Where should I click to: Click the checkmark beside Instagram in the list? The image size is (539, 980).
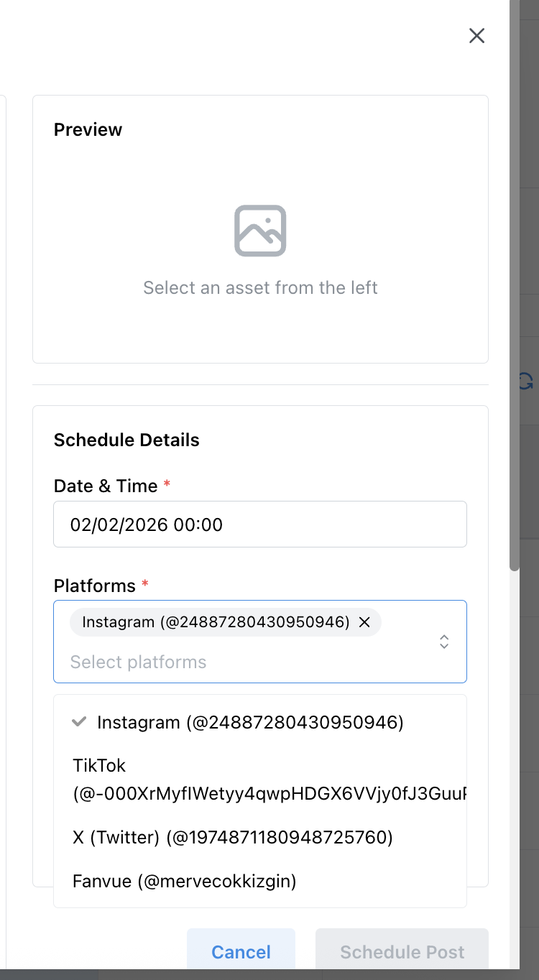(x=79, y=721)
